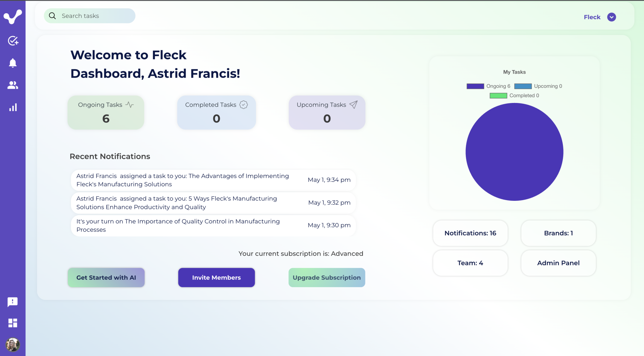Open the Notifications: 16 tile
Image resolution: width=644 pixels, height=356 pixels.
pos(470,233)
